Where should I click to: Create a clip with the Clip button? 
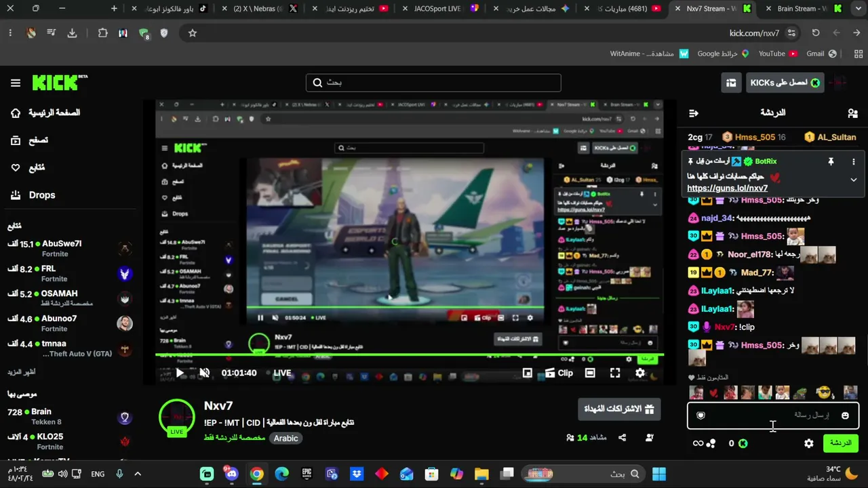559,373
